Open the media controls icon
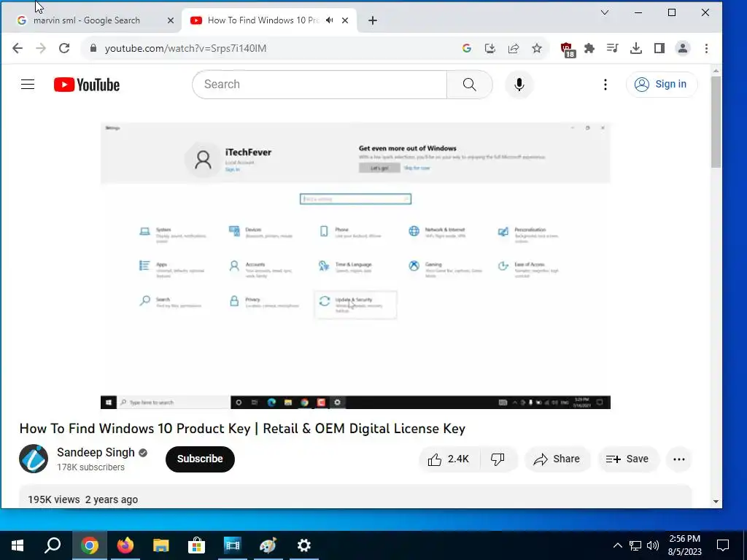Image resolution: width=747 pixels, height=560 pixels. (613, 48)
